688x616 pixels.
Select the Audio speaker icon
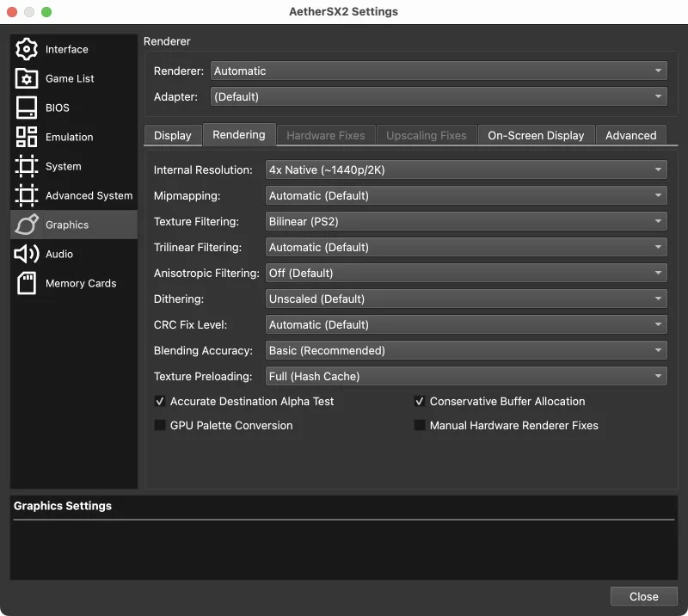coord(27,254)
